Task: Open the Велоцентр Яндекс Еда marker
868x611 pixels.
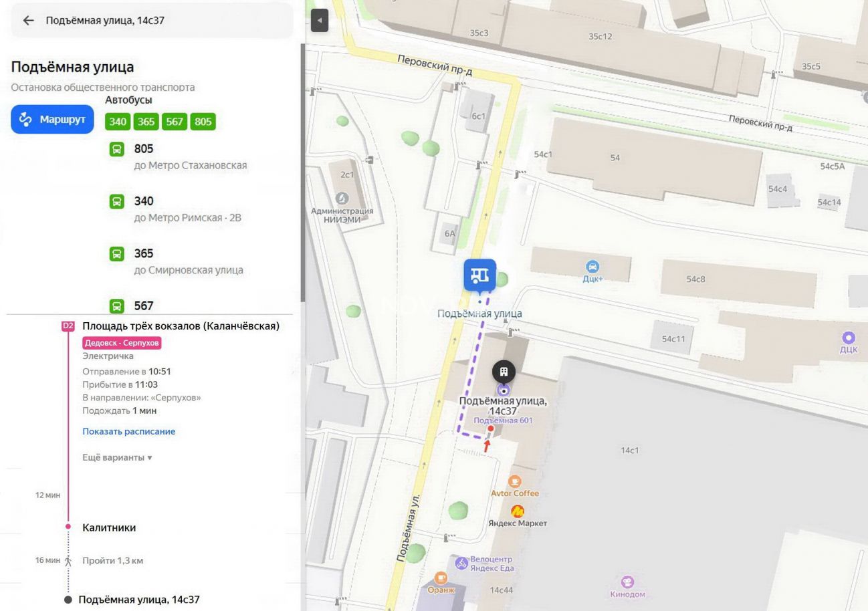Action: (461, 563)
